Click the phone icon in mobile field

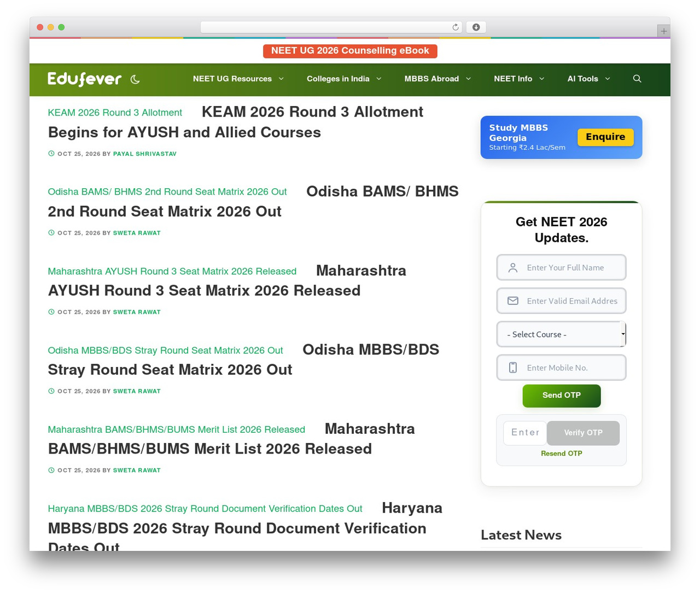coord(513,368)
